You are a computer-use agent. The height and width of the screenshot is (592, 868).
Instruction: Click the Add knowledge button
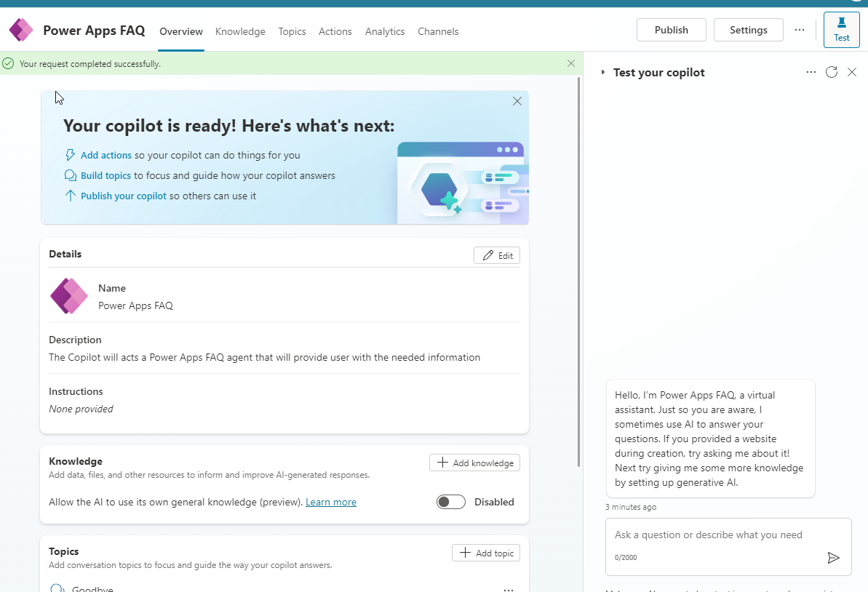click(474, 463)
